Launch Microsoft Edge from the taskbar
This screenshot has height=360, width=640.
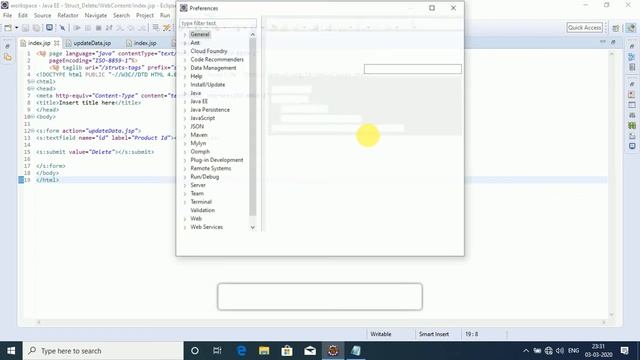[241, 351]
